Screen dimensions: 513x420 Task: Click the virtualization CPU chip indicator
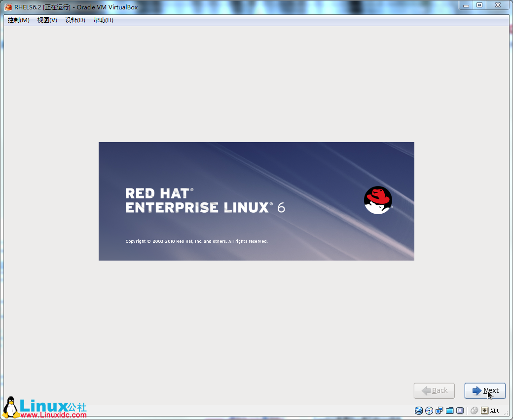pyautogui.click(x=460, y=411)
